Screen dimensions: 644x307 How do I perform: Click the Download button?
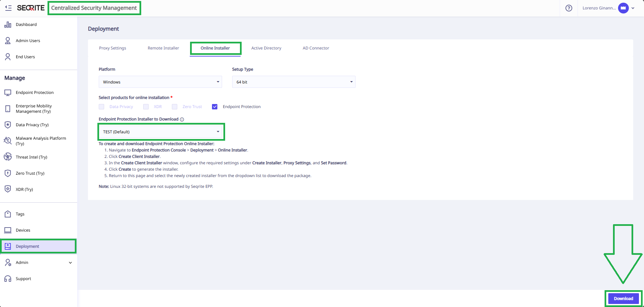[x=623, y=299]
